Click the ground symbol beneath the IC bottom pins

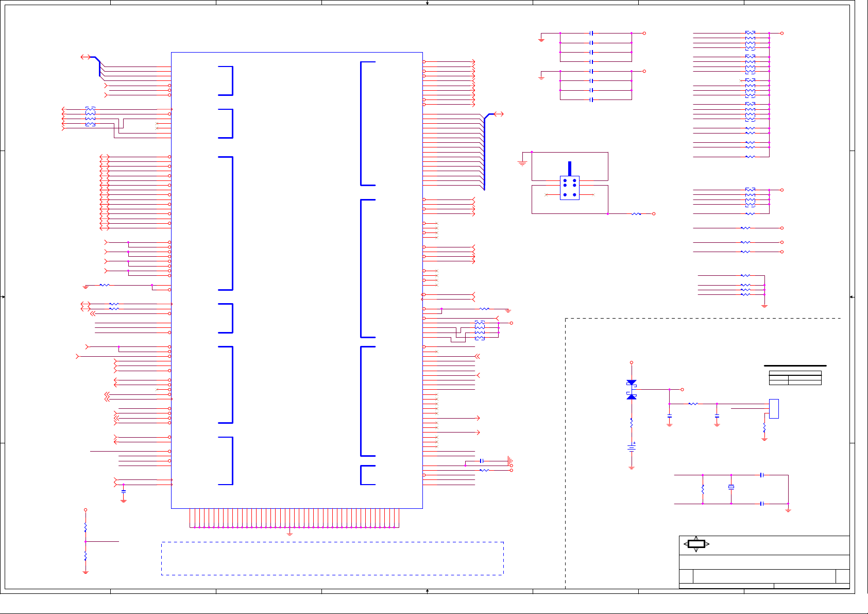pyautogui.click(x=290, y=533)
